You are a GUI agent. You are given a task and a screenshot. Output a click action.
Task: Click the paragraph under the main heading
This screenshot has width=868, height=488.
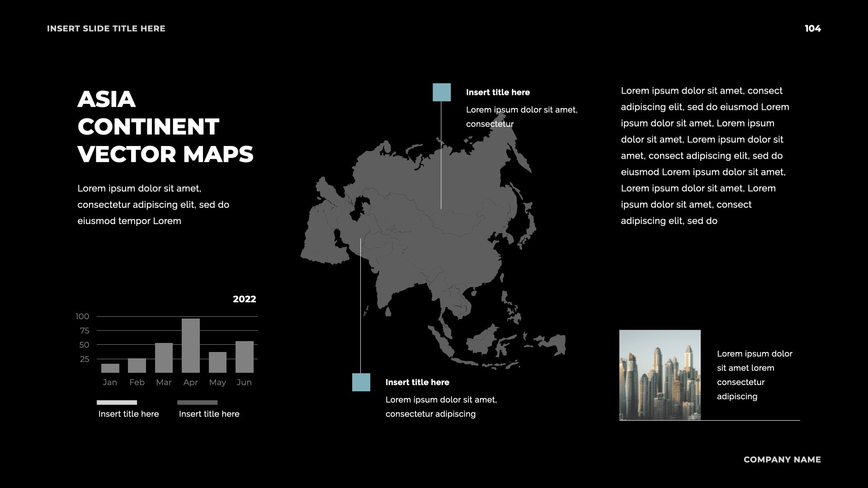pyautogui.click(x=153, y=205)
